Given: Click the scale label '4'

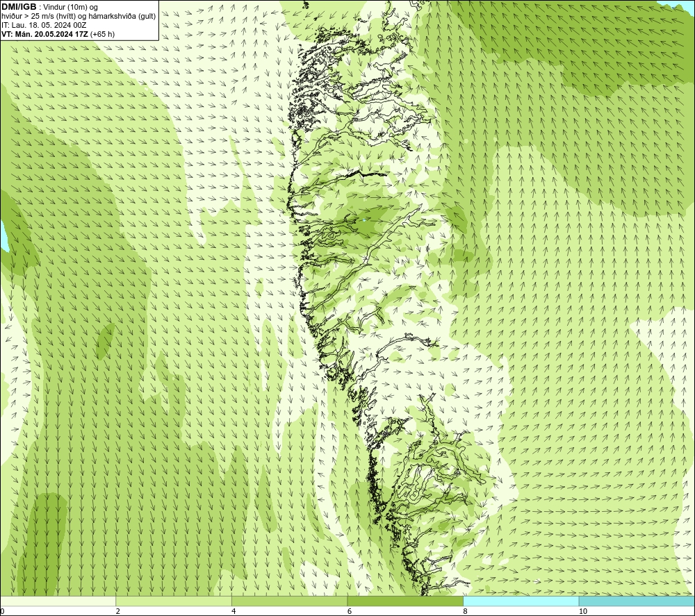Looking at the screenshot, I should tap(234, 611).
